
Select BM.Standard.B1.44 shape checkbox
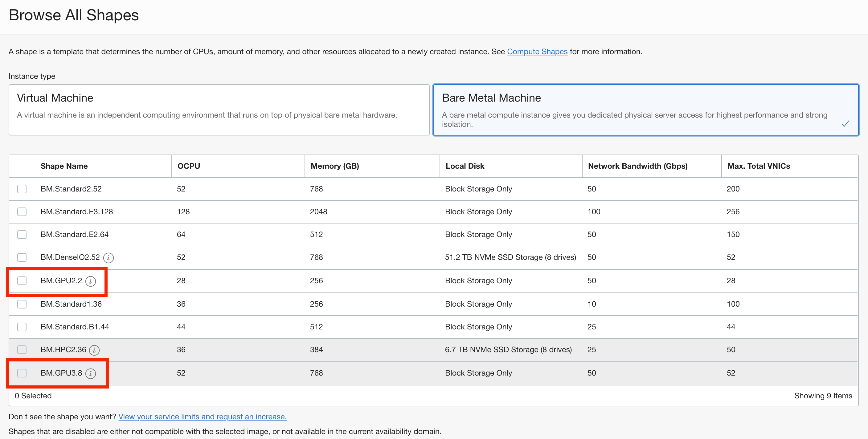click(22, 327)
